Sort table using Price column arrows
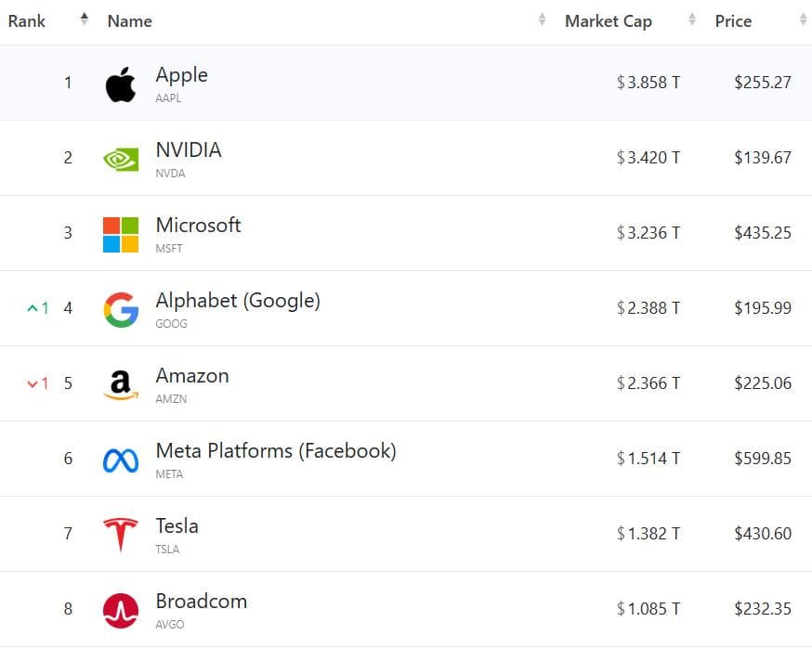 (804, 19)
